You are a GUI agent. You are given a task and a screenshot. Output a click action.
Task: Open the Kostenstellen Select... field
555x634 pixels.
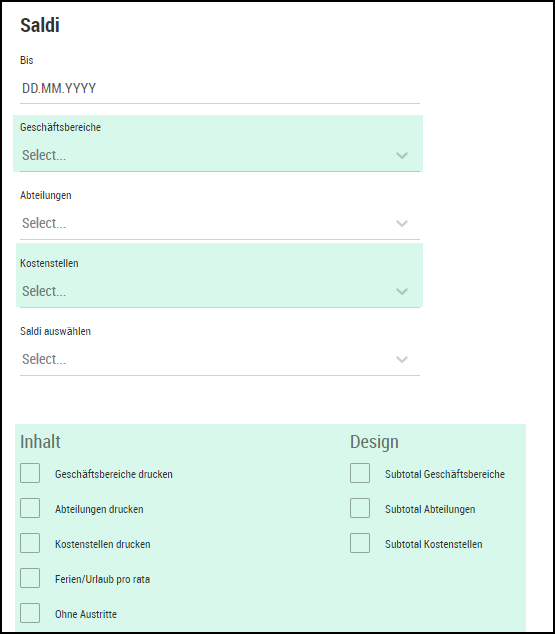tap(220, 291)
